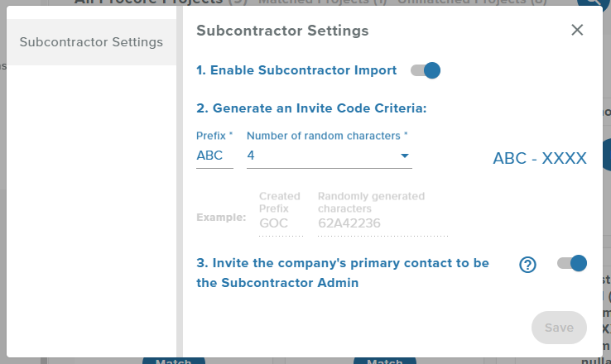This screenshot has width=611, height=364.
Task: Click the Generate an Invite Code Criteria heading
Action: (311, 108)
